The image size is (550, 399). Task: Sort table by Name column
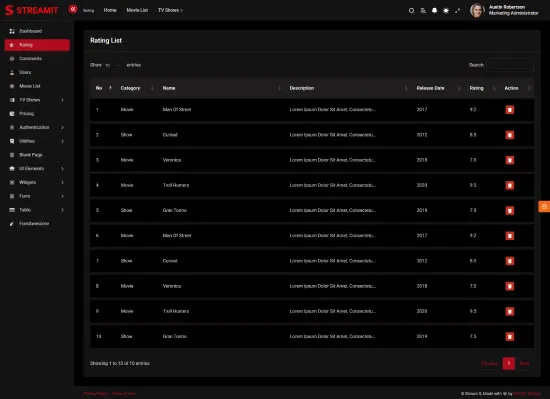pos(221,88)
